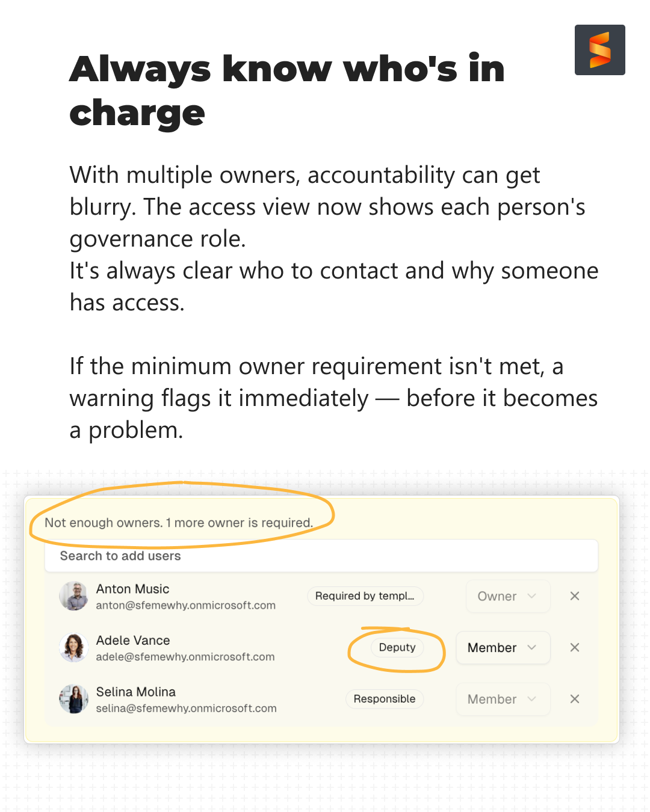This screenshot has height=812, width=650.
Task: Expand Adele Vance's Member role dropdown
Action: [503, 648]
